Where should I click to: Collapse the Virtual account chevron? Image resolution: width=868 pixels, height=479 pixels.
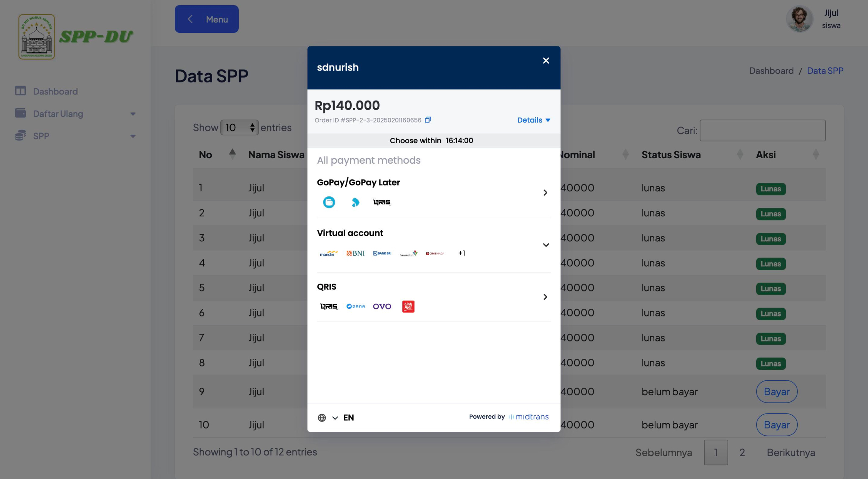pyautogui.click(x=546, y=245)
